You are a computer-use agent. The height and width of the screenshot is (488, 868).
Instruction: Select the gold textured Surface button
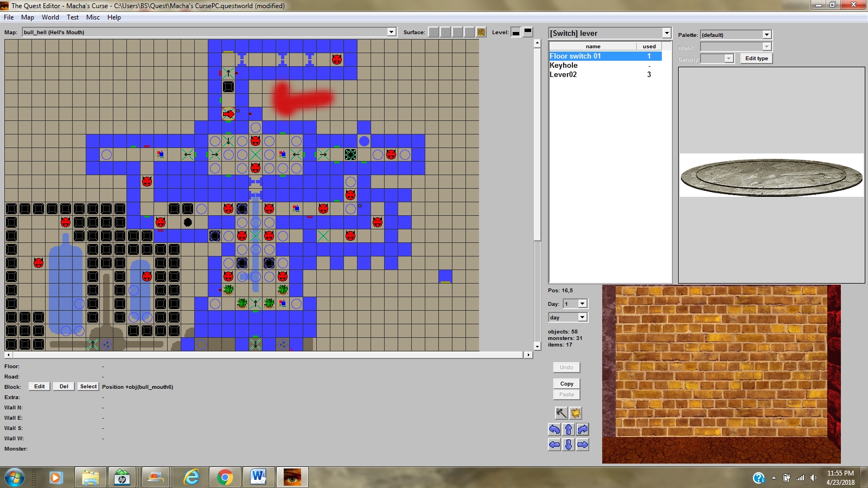[x=481, y=33]
